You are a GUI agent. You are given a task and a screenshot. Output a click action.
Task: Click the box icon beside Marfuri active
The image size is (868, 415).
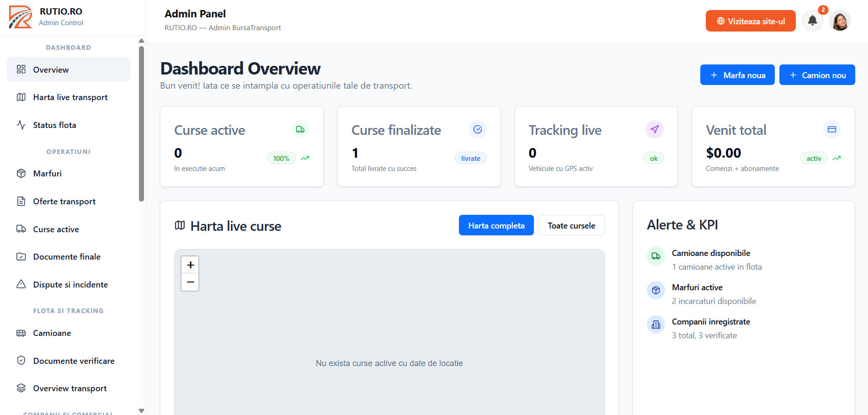[656, 290]
